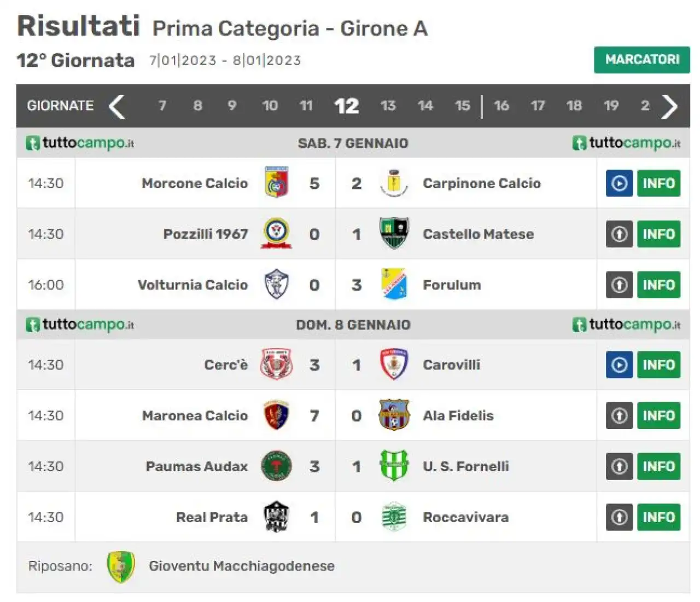Switch to giornata 16

coord(501,106)
